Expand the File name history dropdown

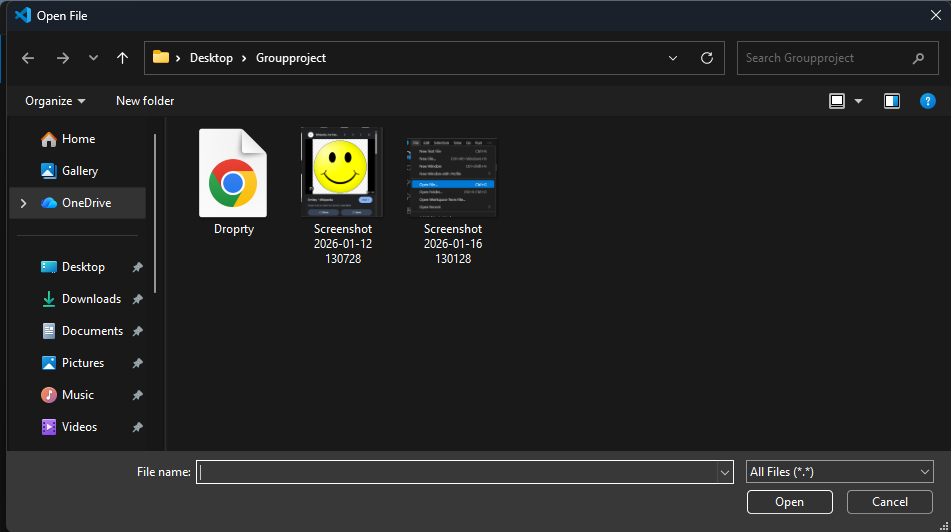pyautogui.click(x=725, y=472)
